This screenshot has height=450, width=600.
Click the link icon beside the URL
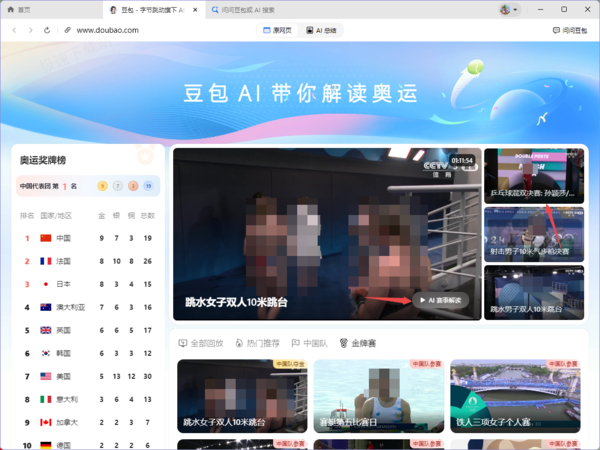point(67,30)
